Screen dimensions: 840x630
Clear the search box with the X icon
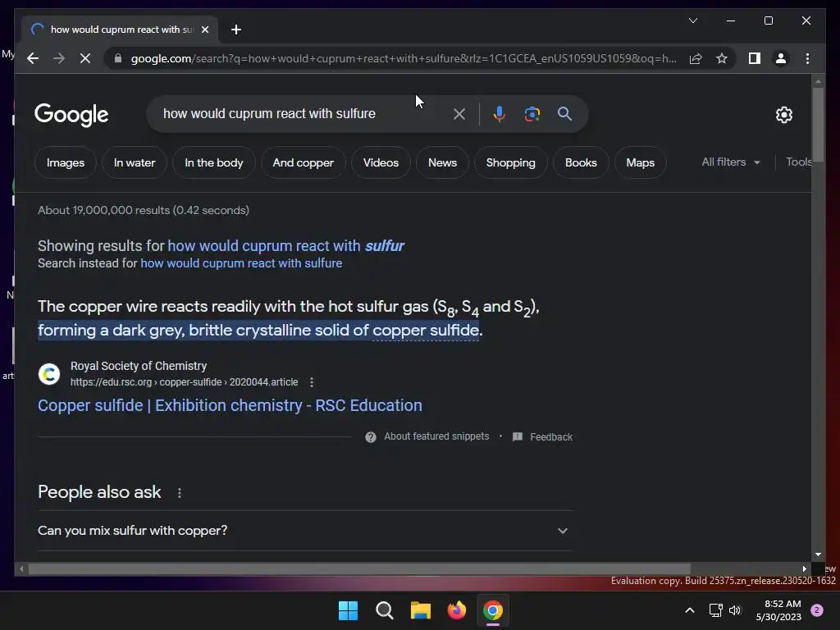coord(459,113)
